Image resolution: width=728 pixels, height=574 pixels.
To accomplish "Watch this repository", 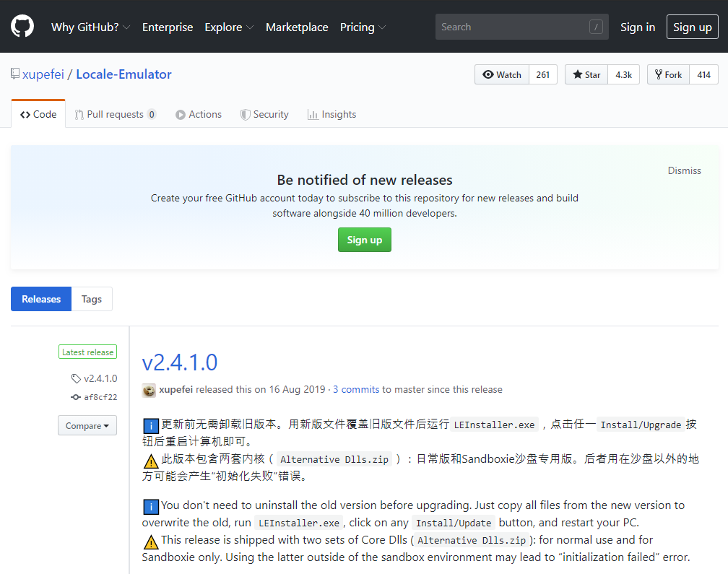I will (x=502, y=74).
